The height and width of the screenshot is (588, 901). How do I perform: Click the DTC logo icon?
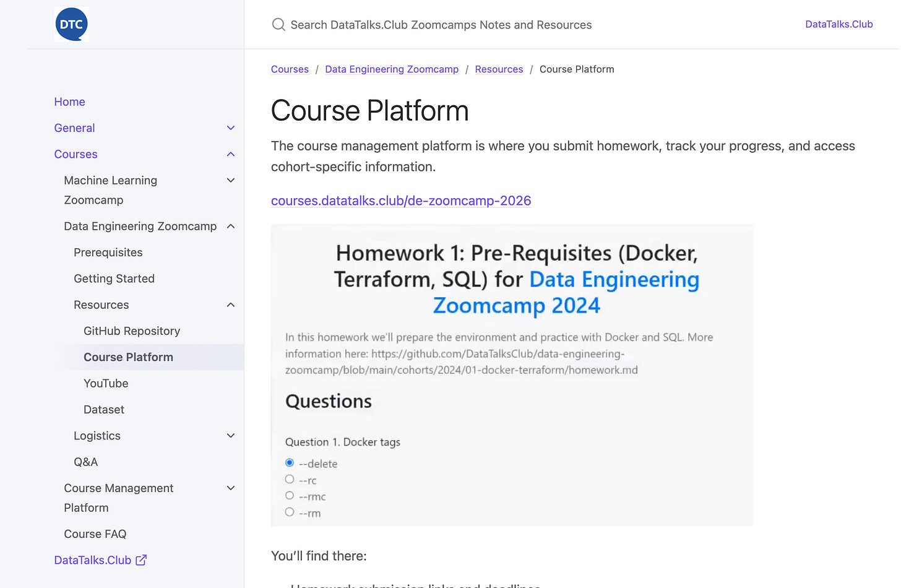(x=71, y=24)
